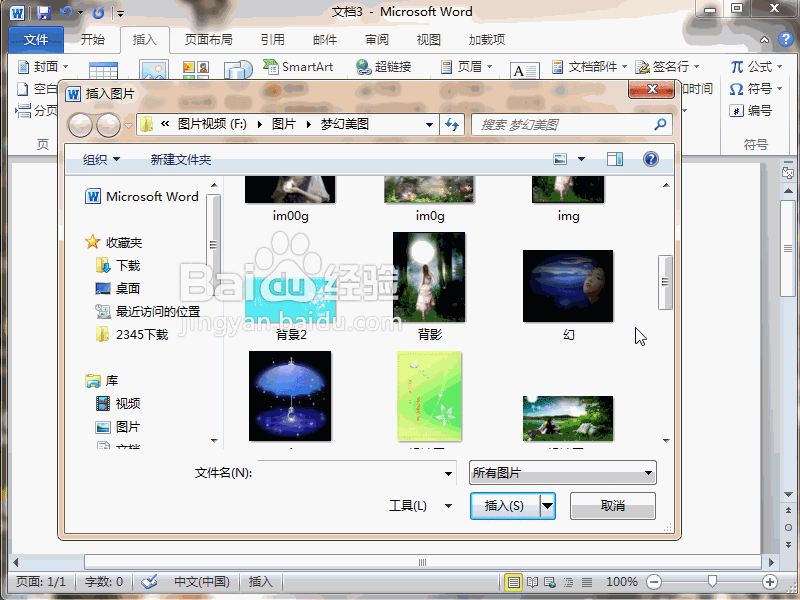
Task: Switch to Web Layout view icon
Action: point(550,582)
